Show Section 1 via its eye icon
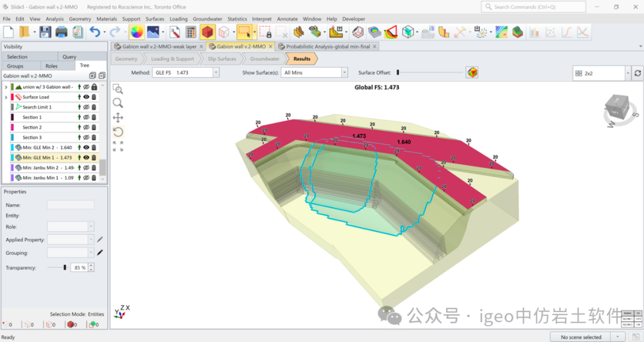Screen dimensions: 644x342 pyautogui.click(x=86, y=117)
